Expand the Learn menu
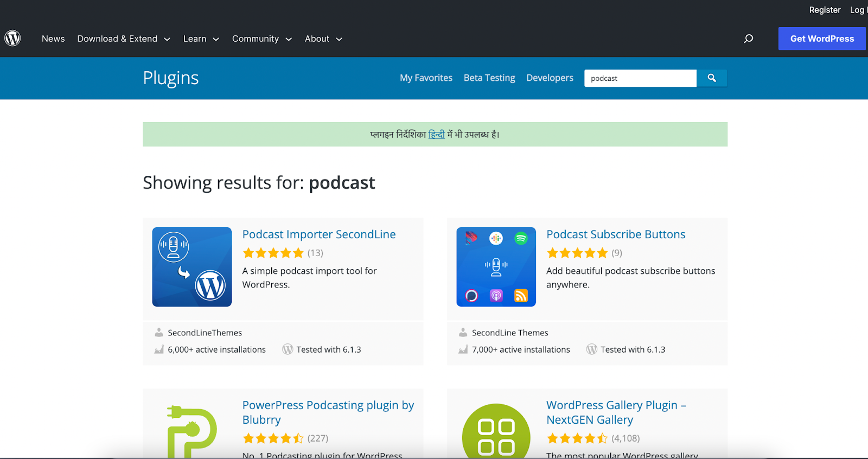Screen dimensions: 868x459 tap(201, 39)
